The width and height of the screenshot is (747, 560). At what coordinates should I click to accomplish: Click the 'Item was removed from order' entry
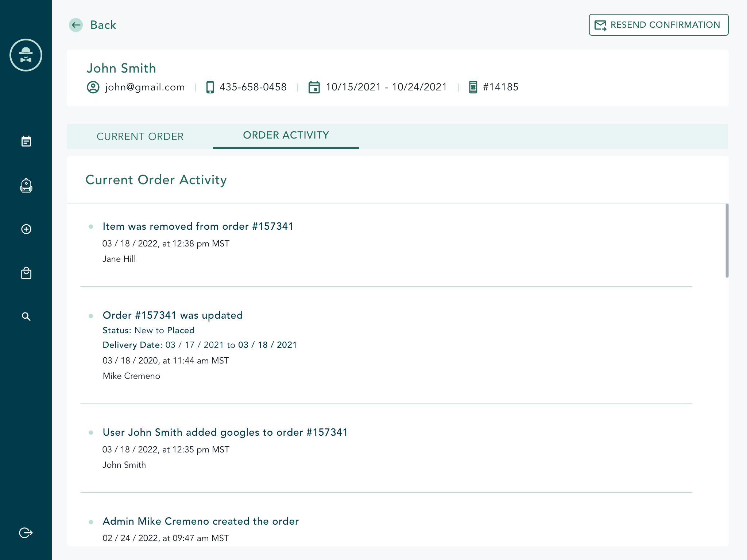click(198, 226)
